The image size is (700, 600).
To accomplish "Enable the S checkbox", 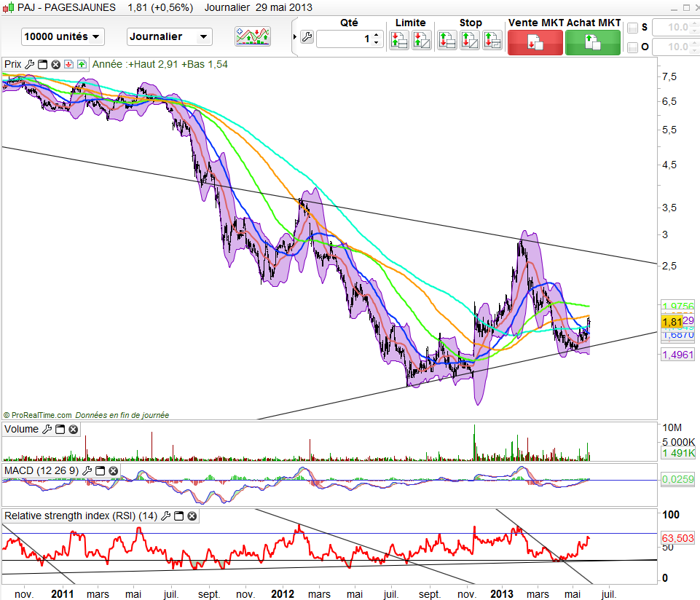I will [x=632, y=28].
